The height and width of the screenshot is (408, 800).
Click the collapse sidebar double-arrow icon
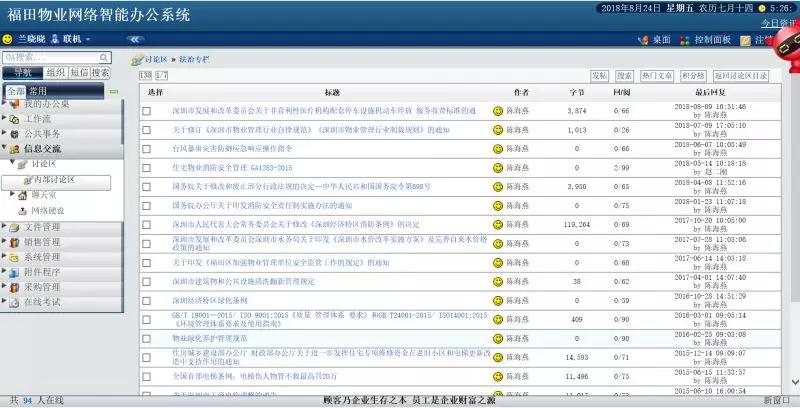[135, 39]
